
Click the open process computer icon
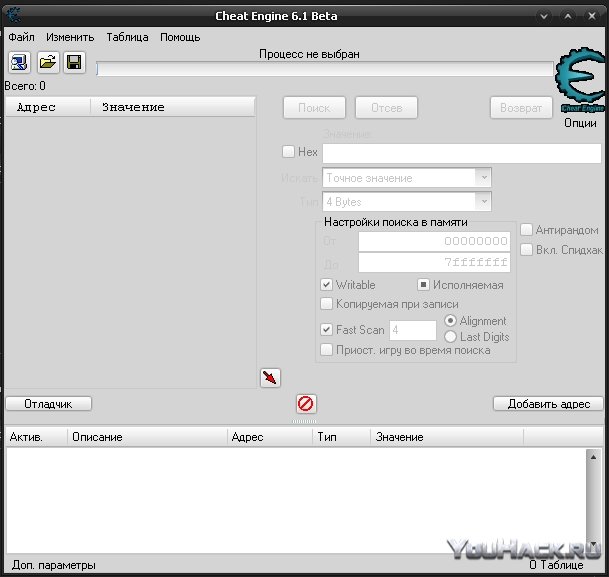[20, 62]
